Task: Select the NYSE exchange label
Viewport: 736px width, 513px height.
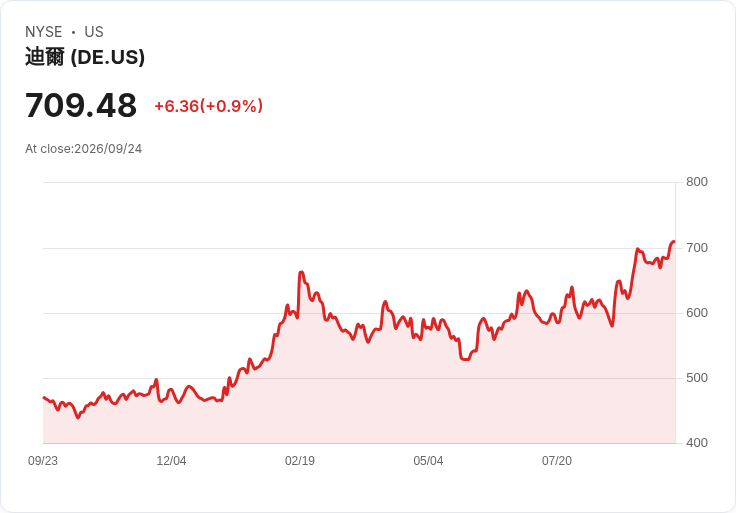Action: [x=44, y=32]
